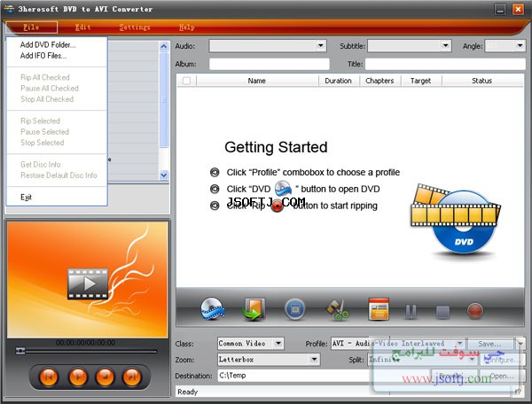
Task: Click the snapshot camera icon beside seek bar
Action: [x=20, y=351]
